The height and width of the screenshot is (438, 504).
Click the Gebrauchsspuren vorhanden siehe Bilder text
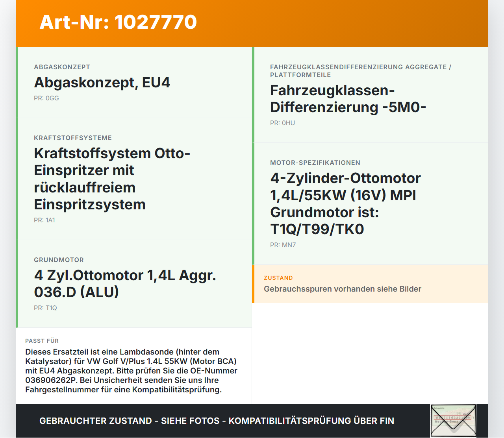pos(343,289)
